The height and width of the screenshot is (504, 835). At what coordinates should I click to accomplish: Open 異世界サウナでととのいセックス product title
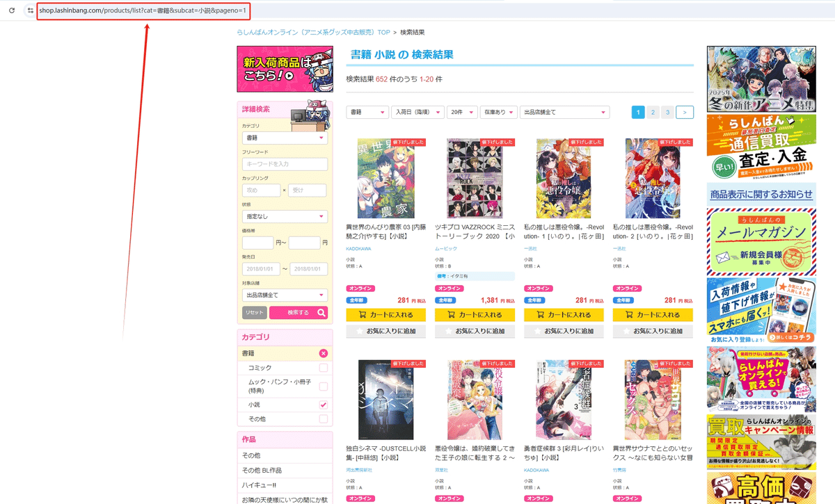pyautogui.click(x=653, y=453)
